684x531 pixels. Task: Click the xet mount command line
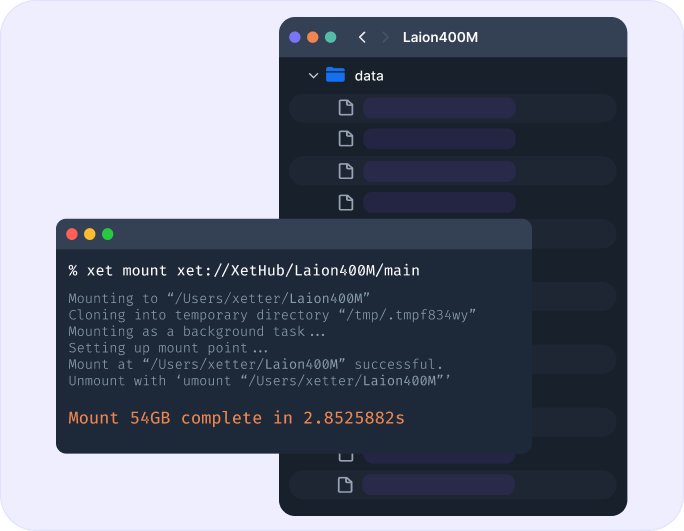(x=244, y=271)
